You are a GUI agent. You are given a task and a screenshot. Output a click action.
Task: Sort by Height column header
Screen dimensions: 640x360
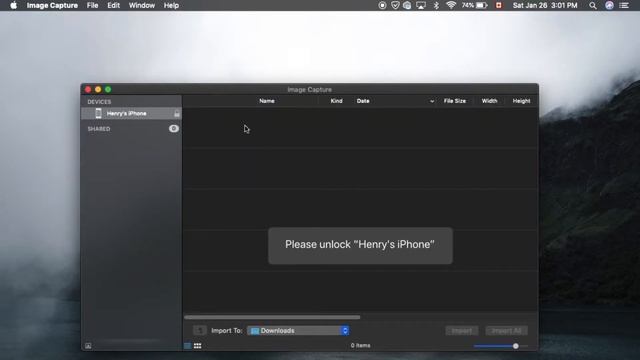point(521,101)
